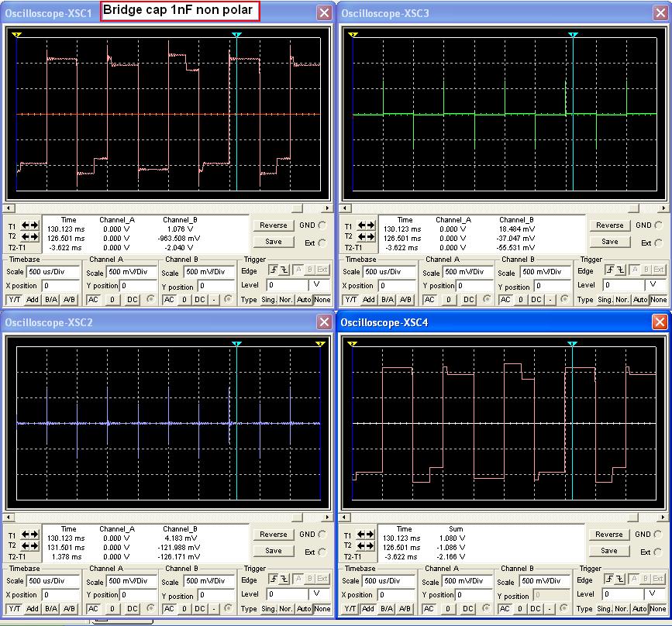
Task: Select Y/T mode in Oscilloscope-XSC1
Action: pyautogui.click(x=15, y=300)
